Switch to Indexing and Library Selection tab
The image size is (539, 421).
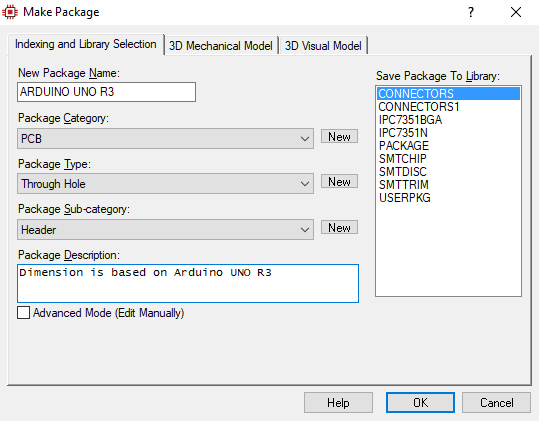86,44
